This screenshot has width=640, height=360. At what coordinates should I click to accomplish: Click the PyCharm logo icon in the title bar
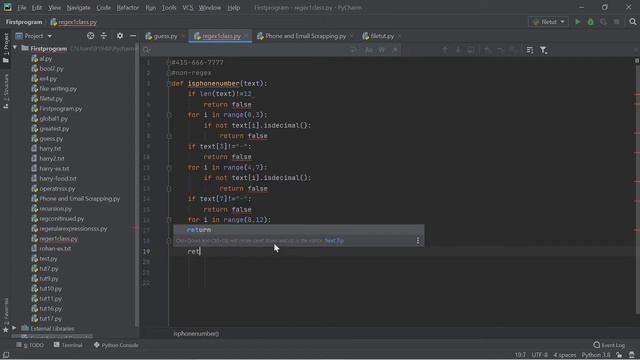pos(7,7)
